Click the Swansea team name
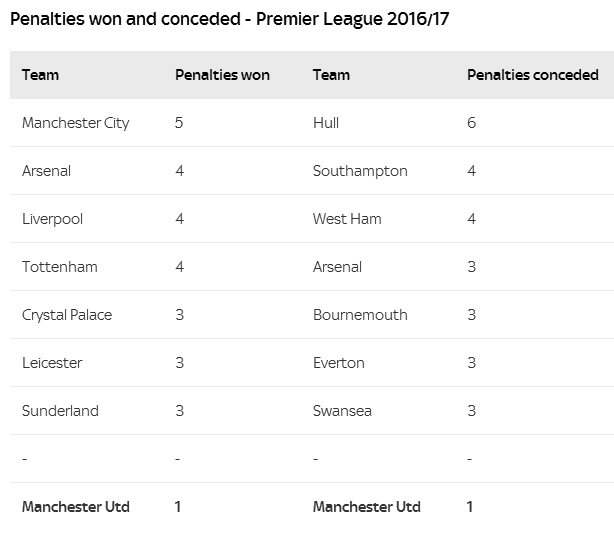614x535 pixels. (342, 411)
